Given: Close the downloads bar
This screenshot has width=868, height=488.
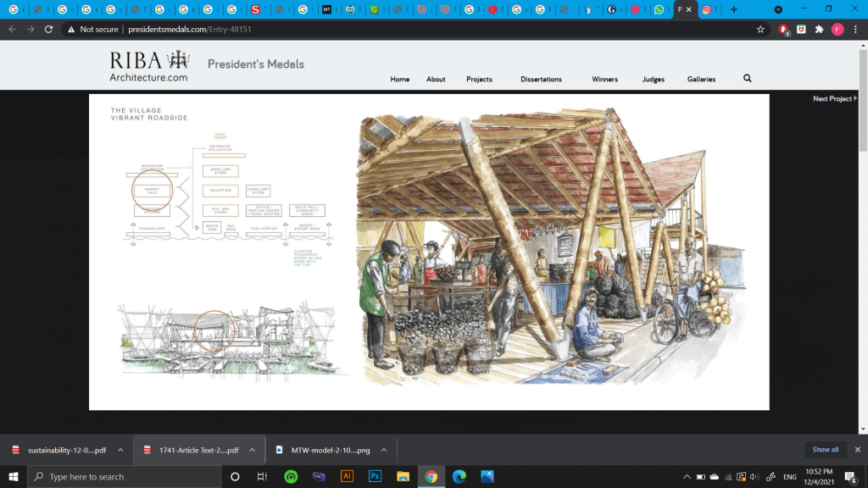Looking at the screenshot, I should point(857,450).
